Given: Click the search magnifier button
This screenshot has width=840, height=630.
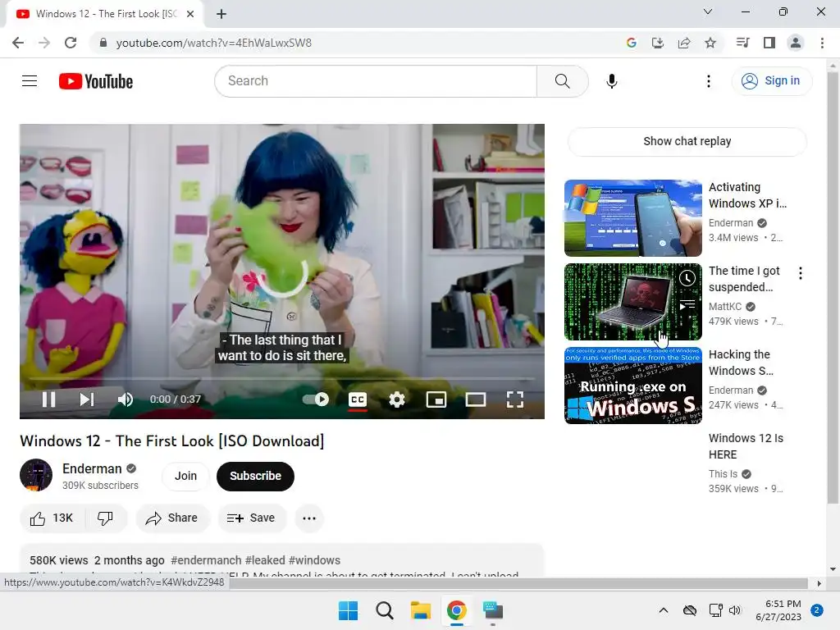Looking at the screenshot, I should (562, 81).
